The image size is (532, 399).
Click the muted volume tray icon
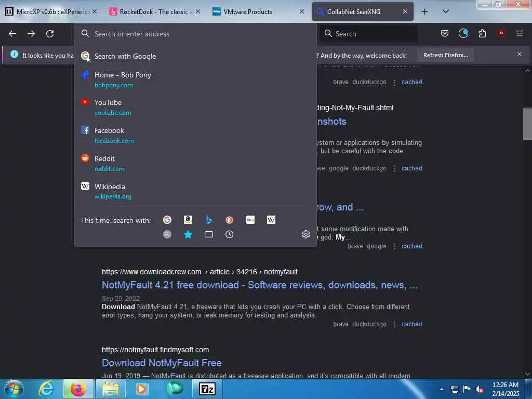click(480, 390)
